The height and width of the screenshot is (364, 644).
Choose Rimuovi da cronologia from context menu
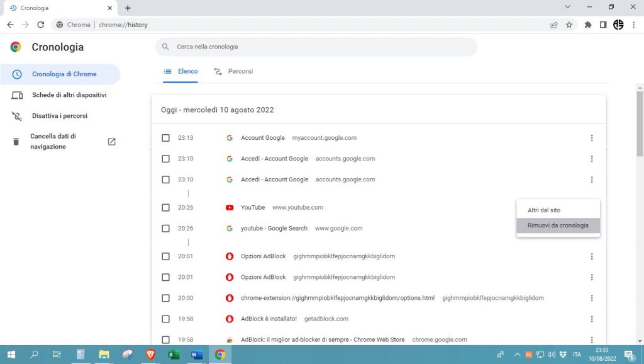pos(558,225)
